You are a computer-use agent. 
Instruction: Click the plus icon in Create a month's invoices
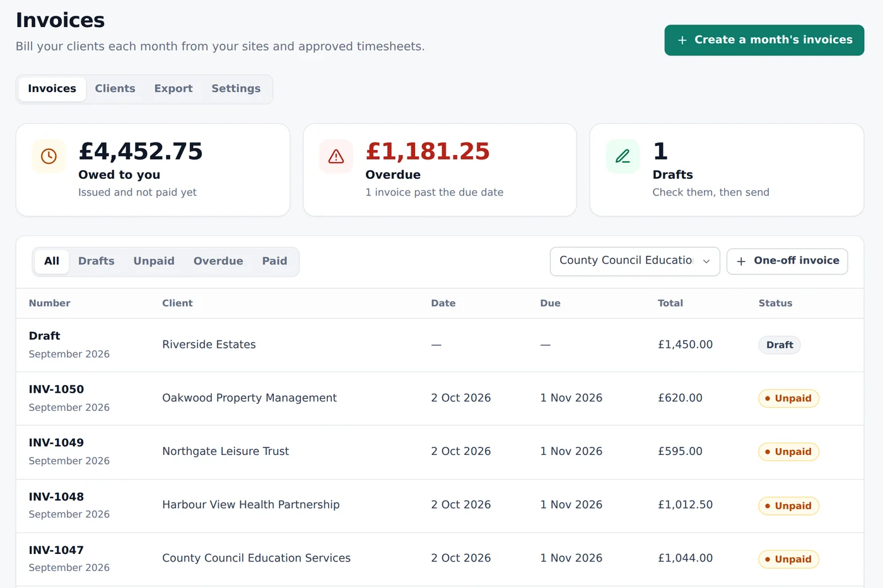(x=682, y=40)
